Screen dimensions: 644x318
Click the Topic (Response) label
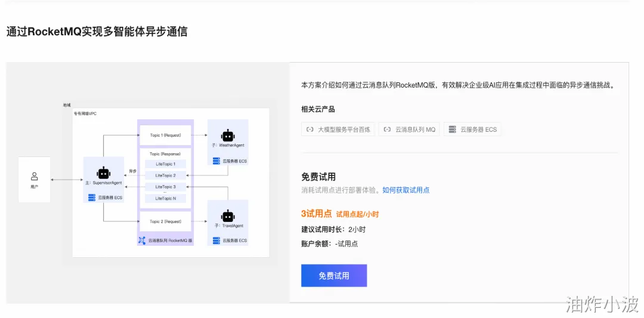165,154
